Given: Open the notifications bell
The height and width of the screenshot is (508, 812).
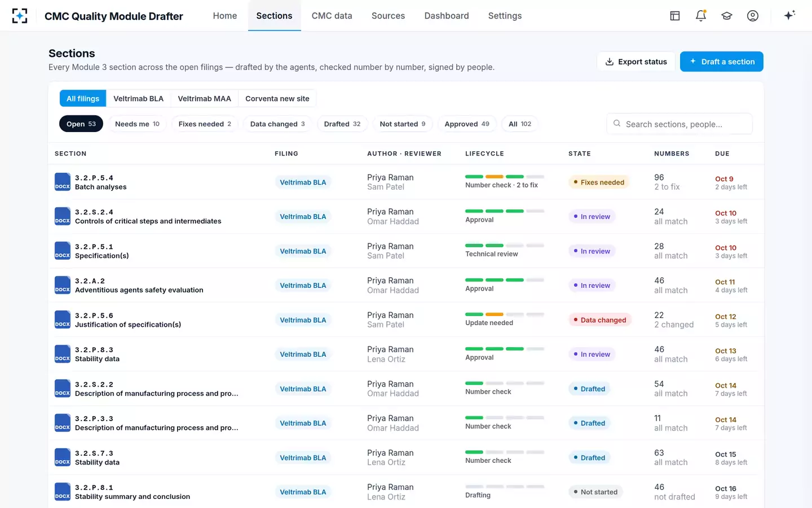Looking at the screenshot, I should click(x=701, y=16).
